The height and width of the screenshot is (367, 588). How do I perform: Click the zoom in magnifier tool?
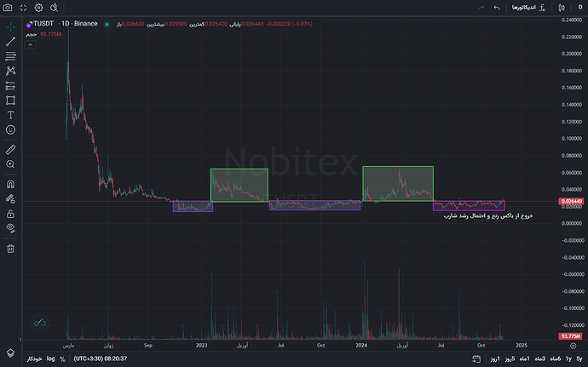tap(10, 164)
